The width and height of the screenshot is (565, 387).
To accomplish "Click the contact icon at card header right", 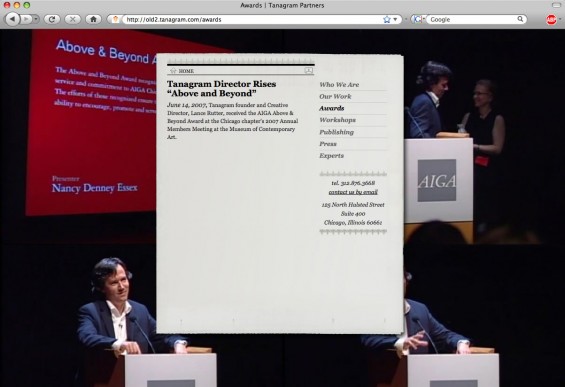I will pyautogui.click(x=308, y=71).
